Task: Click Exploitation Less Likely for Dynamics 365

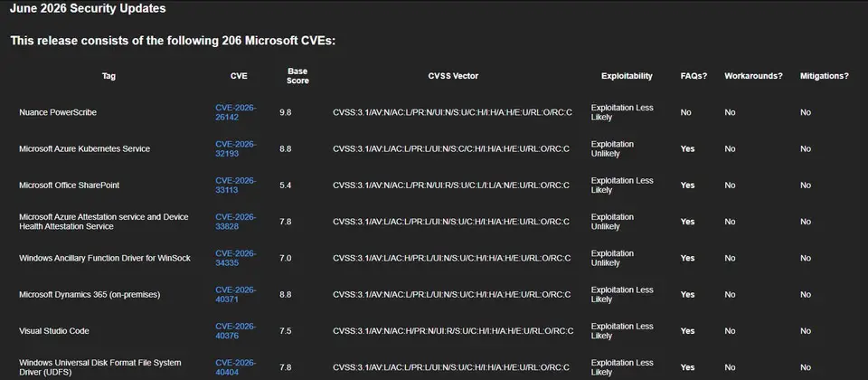Action: coord(622,295)
